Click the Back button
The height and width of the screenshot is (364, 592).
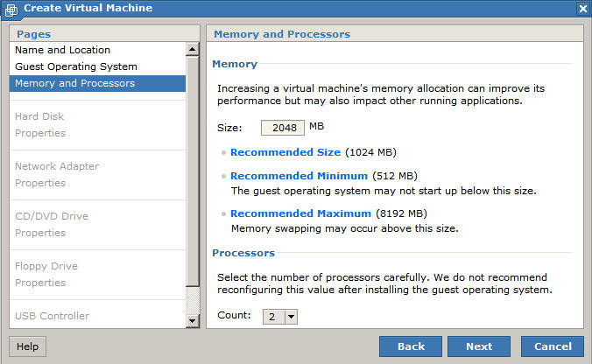411,346
